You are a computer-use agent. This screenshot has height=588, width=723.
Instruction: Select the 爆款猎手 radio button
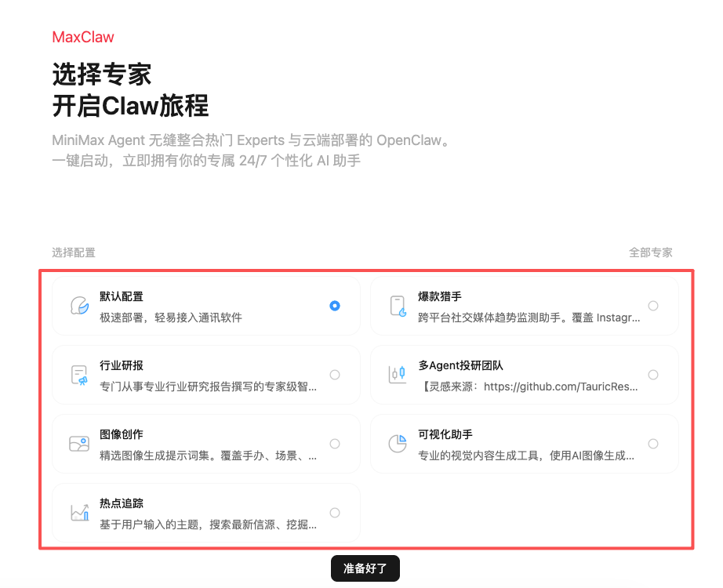point(653,306)
